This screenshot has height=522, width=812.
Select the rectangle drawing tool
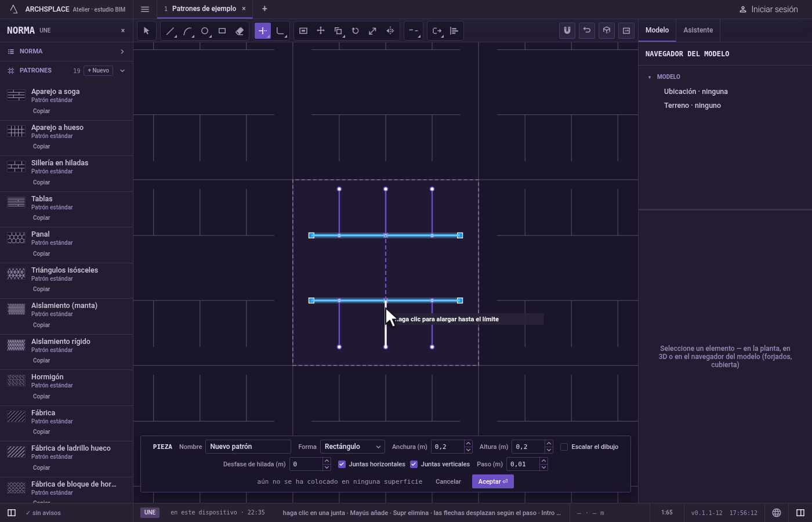click(222, 31)
